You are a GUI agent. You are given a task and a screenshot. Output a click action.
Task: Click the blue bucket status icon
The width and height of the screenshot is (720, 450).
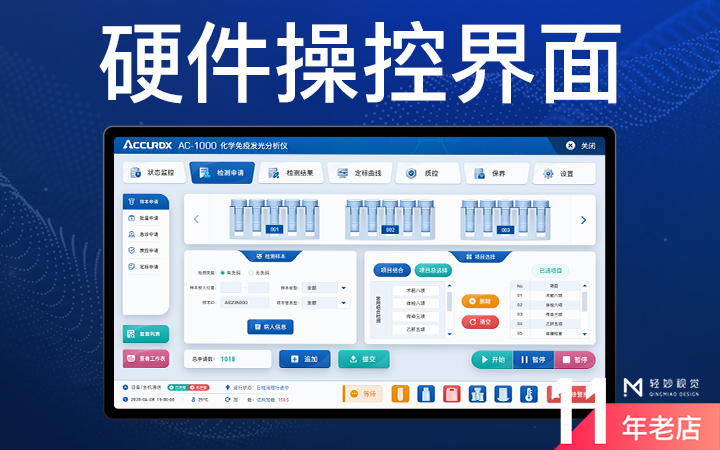click(x=503, y=394)
